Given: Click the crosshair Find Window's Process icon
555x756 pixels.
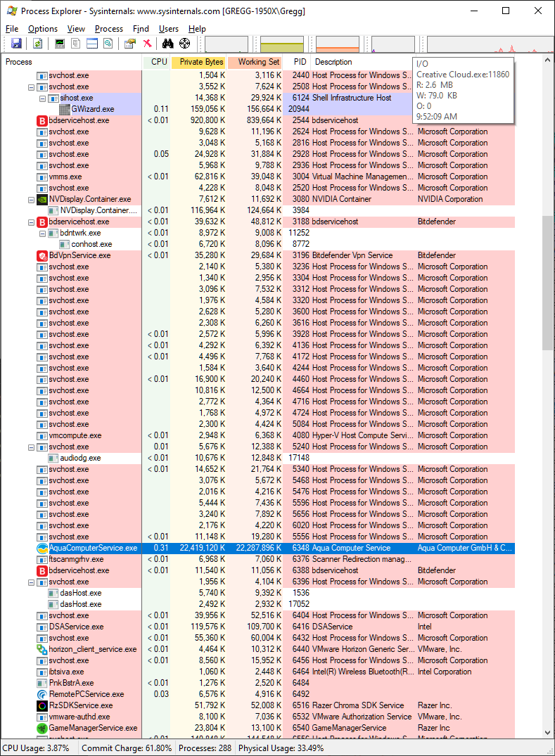Looking at the screenshot, I should click(184, 44).
